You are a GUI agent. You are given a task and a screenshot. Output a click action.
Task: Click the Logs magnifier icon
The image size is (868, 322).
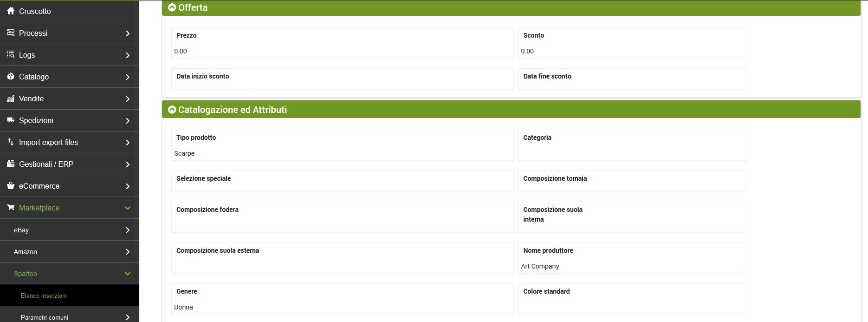tap(10, 55)
